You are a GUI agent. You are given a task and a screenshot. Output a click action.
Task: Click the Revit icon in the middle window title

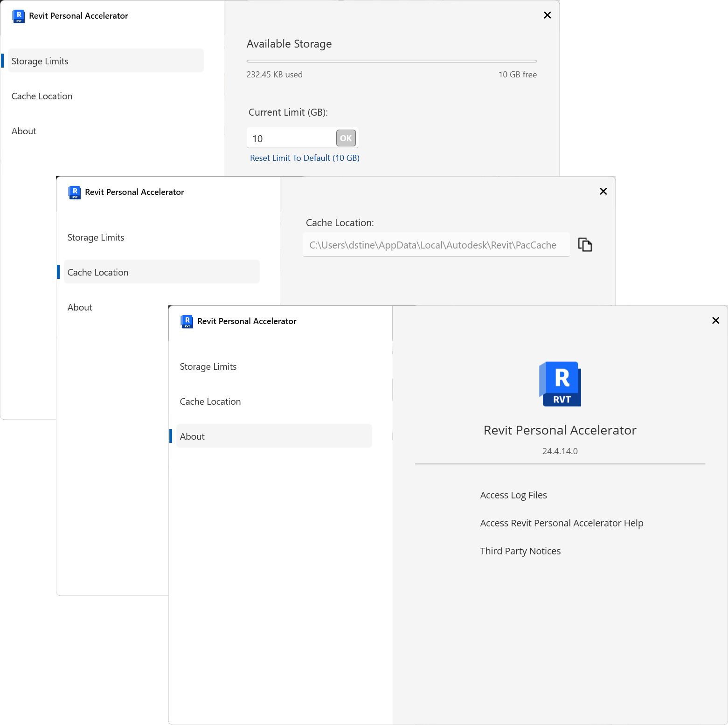pyautogui.click(x=75, y=192)
